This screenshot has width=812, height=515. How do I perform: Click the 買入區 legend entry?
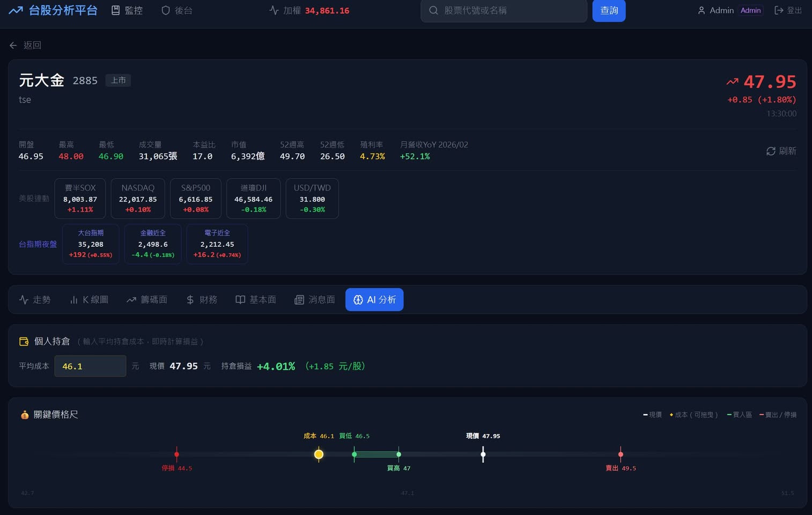[x=740, y=415]
